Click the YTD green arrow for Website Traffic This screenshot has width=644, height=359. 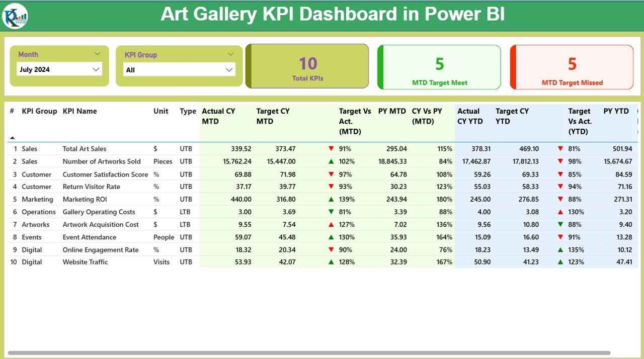[x=560, y=262]
